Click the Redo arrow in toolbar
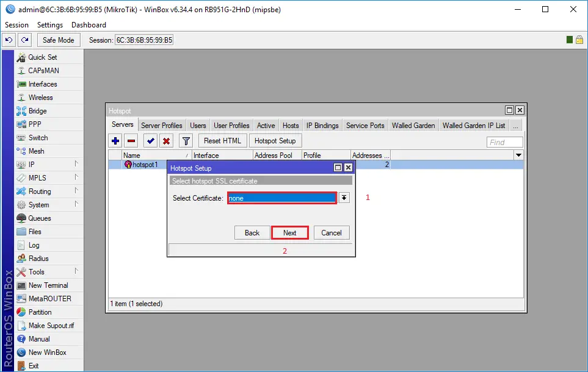The width and height of the screenshot is (588, 372). coord(25,40)
